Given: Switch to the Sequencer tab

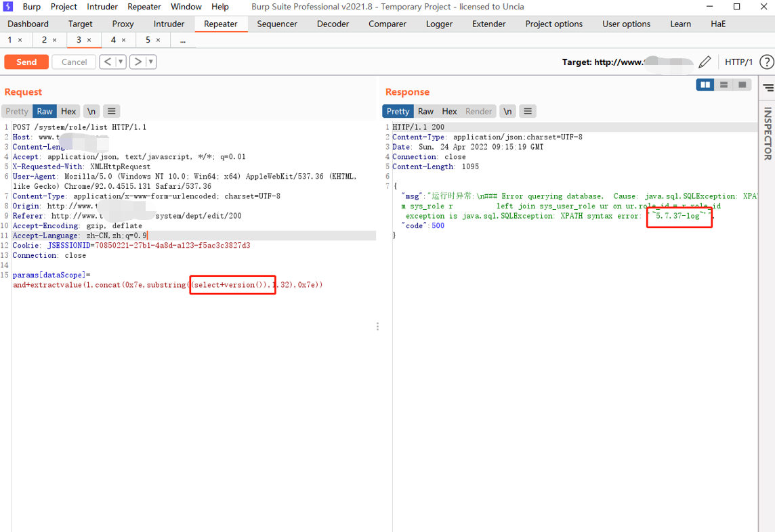Looking at the screenshot, I should tap(277, 24).
